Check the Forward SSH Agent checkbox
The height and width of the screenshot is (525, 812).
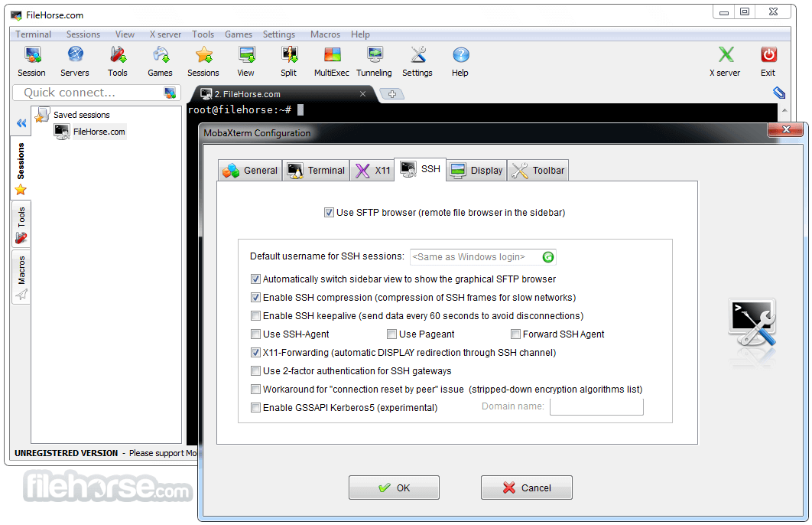515,334
